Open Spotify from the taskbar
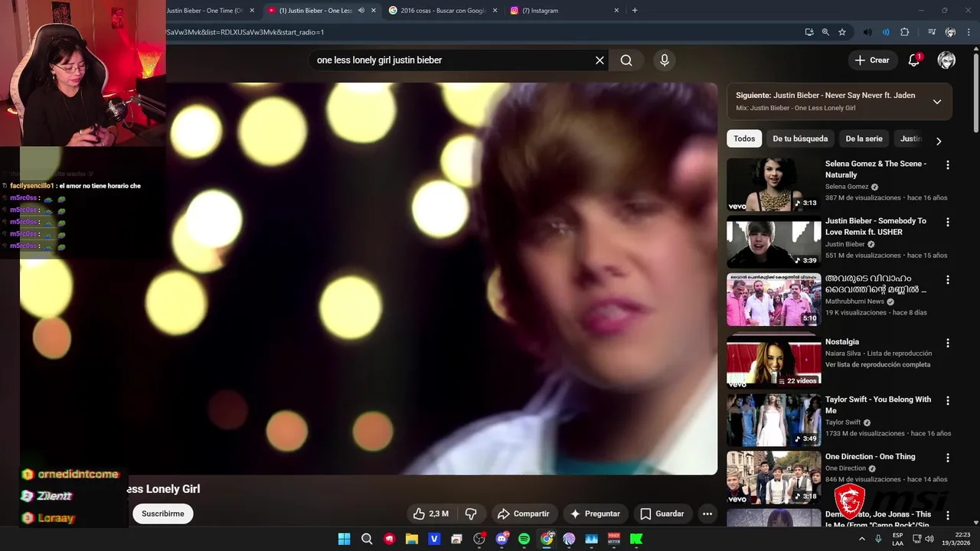 coord(524,539)
